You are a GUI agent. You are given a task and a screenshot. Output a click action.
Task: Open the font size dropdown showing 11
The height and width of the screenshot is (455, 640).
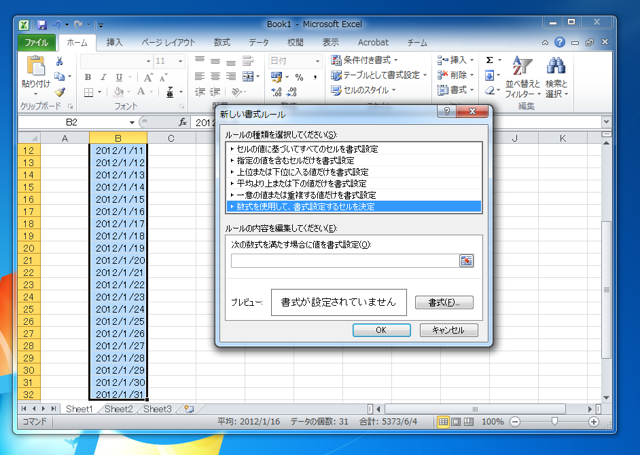click(x=180, y=61)
